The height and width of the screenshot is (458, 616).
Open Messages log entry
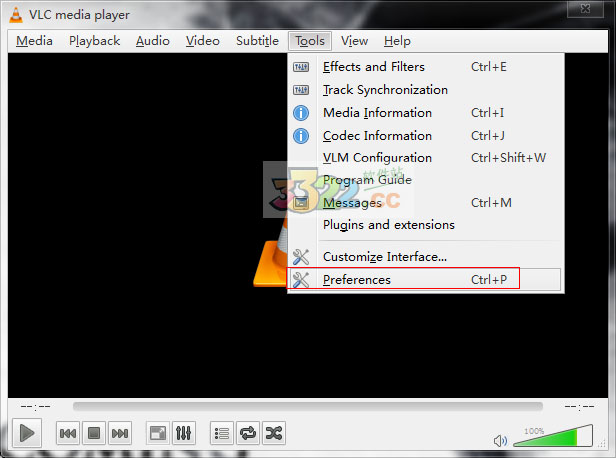coord(426,203)
